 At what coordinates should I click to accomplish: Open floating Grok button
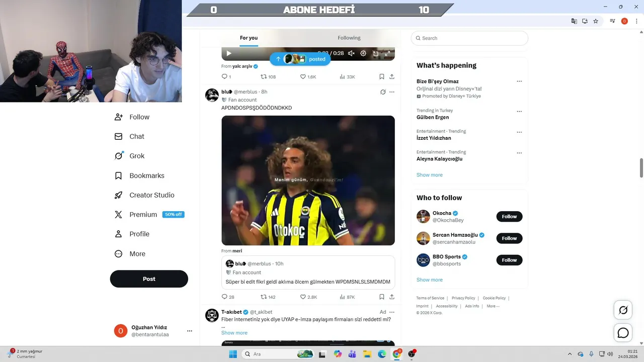coord(623,310)
